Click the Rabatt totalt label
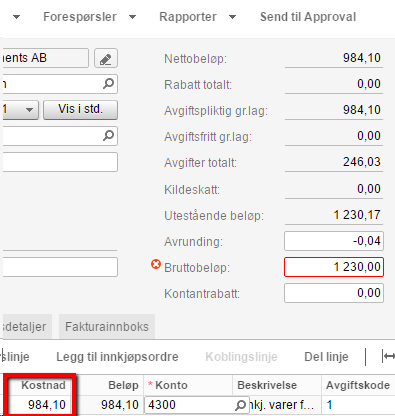Screen dimensions: 395x416 [x=198, y=85]
